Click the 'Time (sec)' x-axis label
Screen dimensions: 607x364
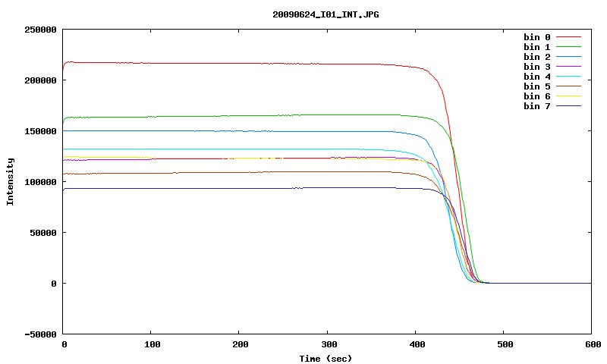point(326,359)
